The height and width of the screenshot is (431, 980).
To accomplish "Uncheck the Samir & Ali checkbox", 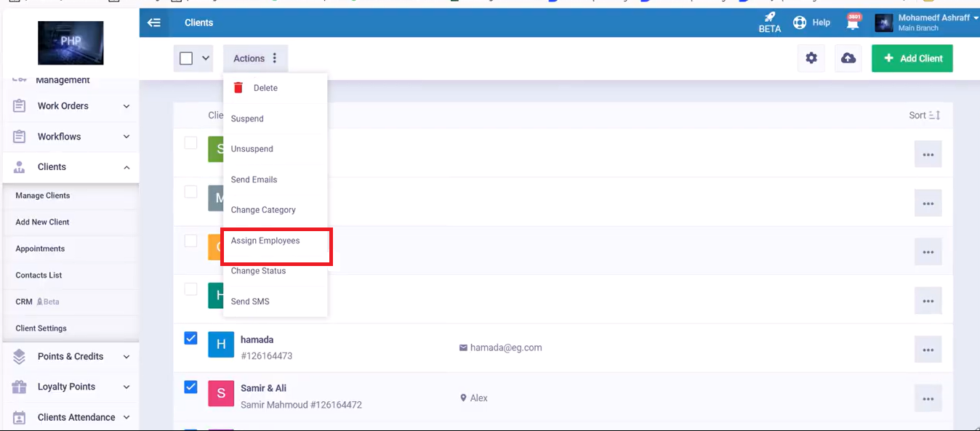I will point(190,387).
